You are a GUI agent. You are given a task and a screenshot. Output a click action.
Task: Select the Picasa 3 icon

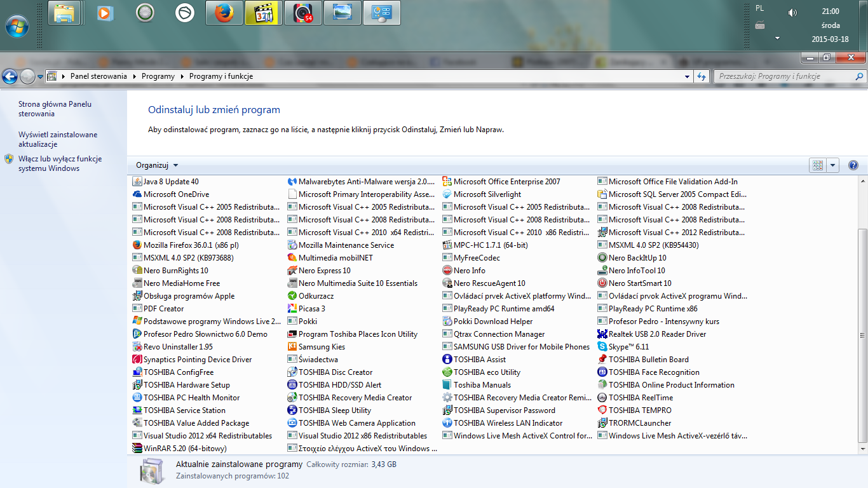[292, 309]
